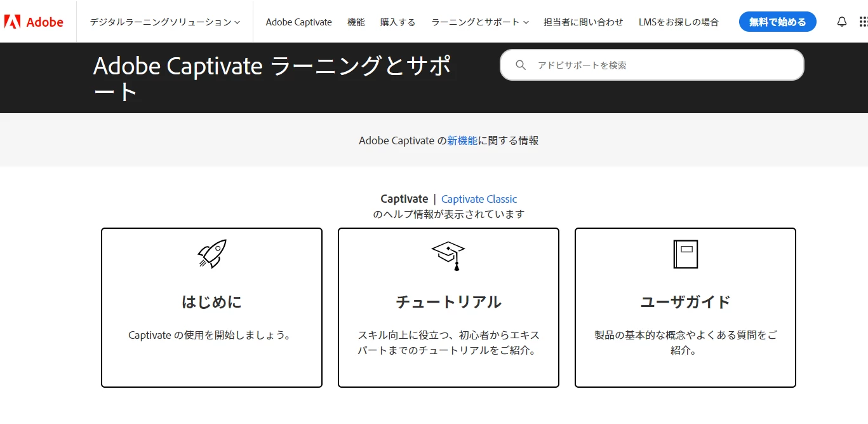The height and width of the screenshot is (424, 868).
Task: Click the book icon in ユーザガイド card
Action: tap(686, 254)
